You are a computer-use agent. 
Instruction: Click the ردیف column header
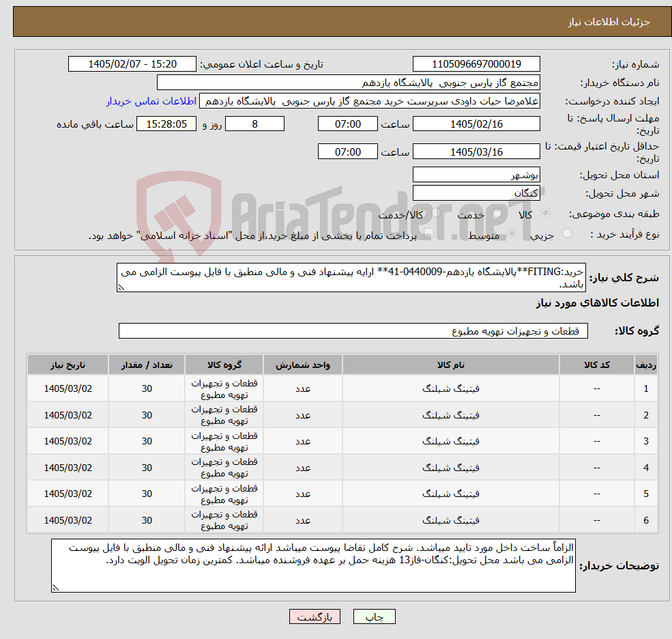pos(646,365)
